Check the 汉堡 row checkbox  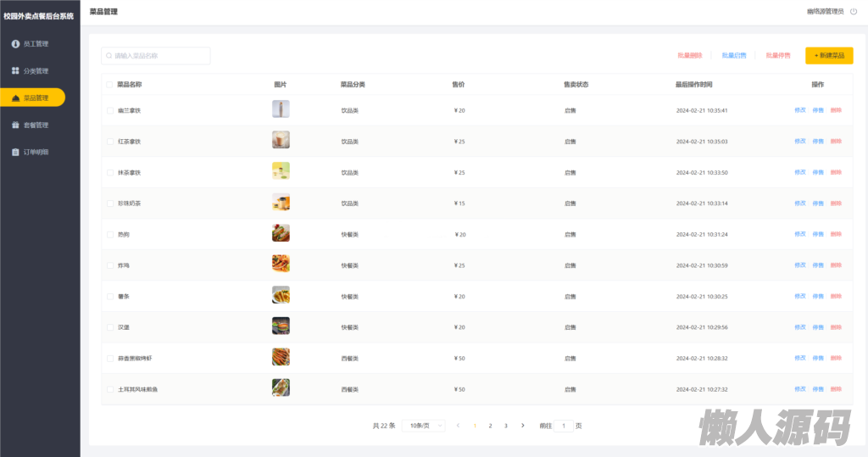click(x=110, y=327)
